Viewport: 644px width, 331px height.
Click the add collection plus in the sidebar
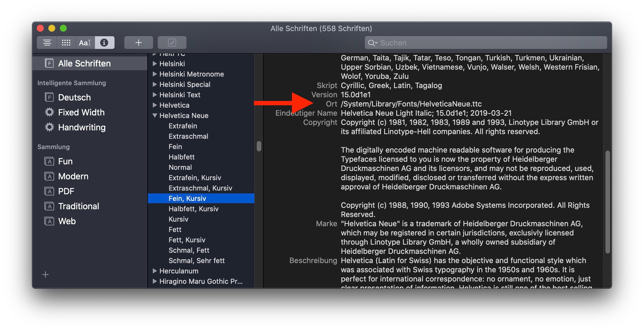pos(45,275)
